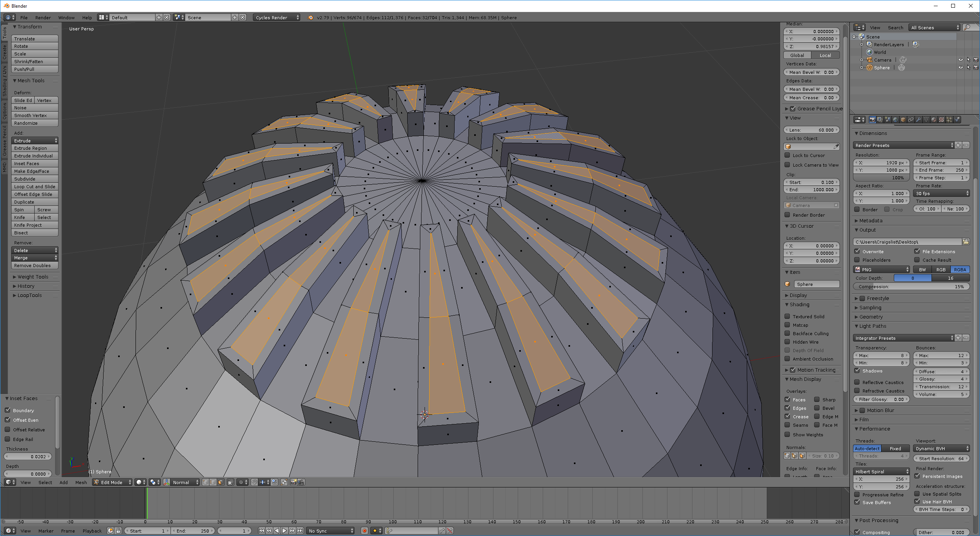The height and width of the screenshot is (536, 980).
Task: Adjust the Compression slider at 15%
Action: 911,286
